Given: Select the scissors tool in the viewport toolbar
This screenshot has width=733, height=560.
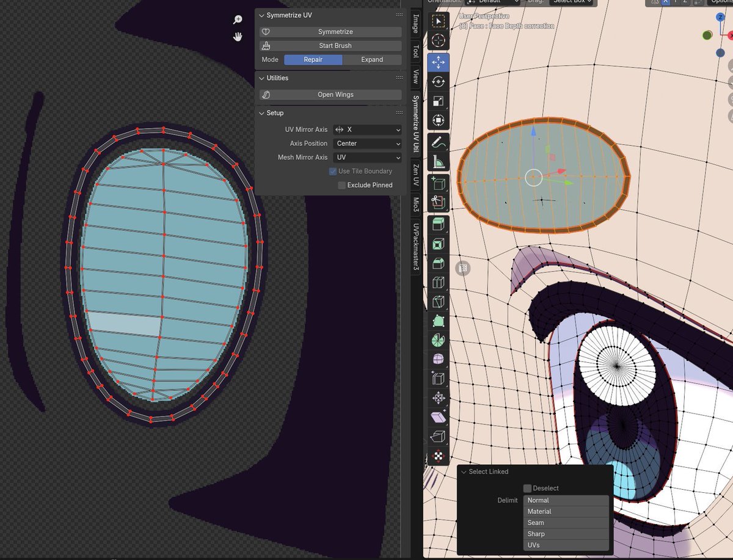Looking at the screenshot, I should (x=438, y=202).
